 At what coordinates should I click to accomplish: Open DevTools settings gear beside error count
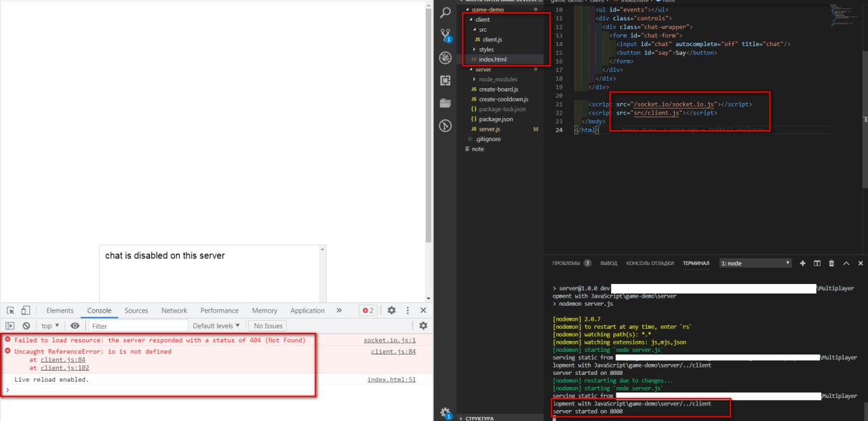391,310
